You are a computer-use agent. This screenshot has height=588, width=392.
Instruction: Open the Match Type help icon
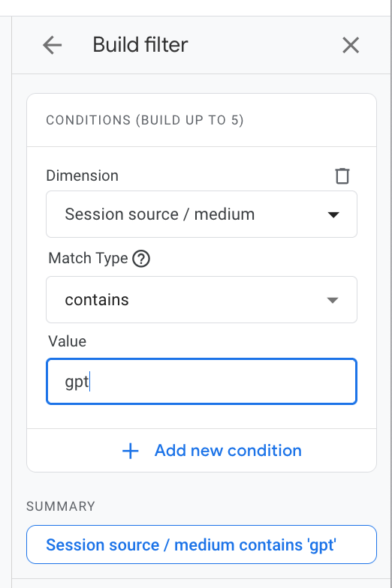[x=141, y=259]
